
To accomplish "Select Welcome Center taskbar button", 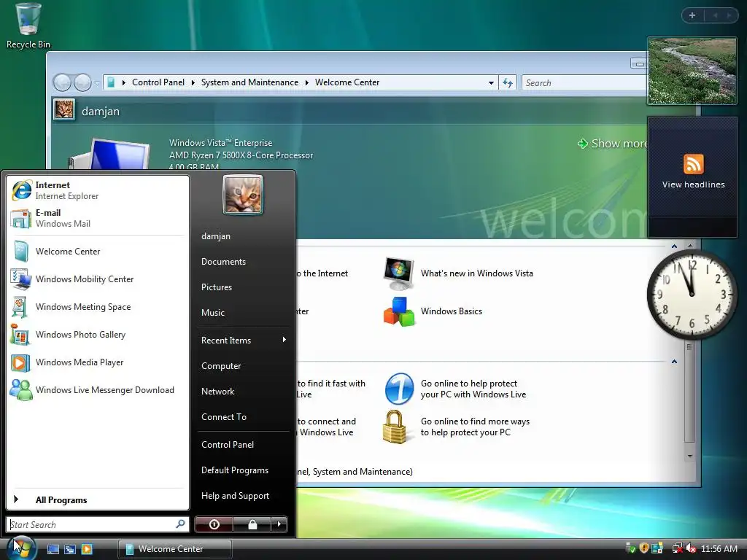I will coord(175,549).
